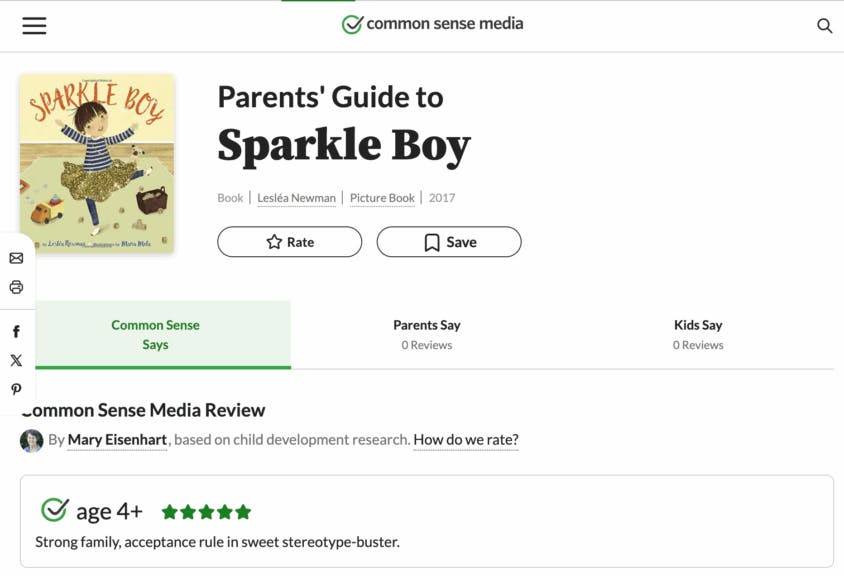Share on Facebook from the sidebar

point(16,331)
